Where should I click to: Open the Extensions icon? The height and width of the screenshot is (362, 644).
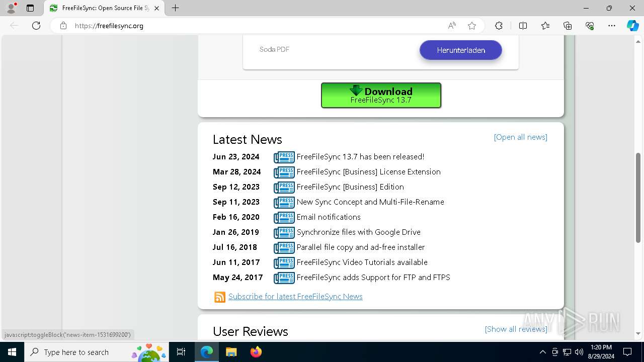click(499, 26)
